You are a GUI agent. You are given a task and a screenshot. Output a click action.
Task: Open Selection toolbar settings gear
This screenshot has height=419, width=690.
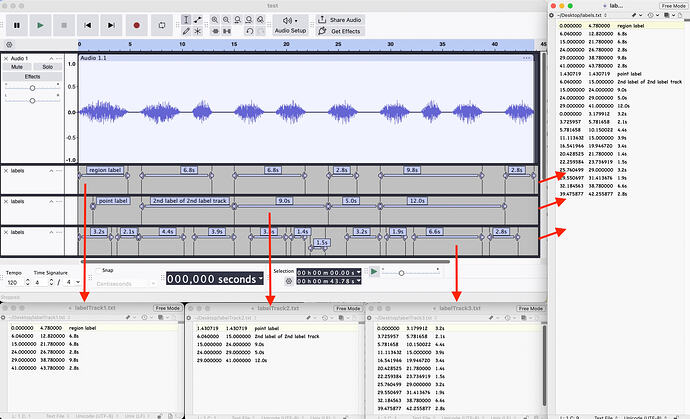[x=289, y=281]
